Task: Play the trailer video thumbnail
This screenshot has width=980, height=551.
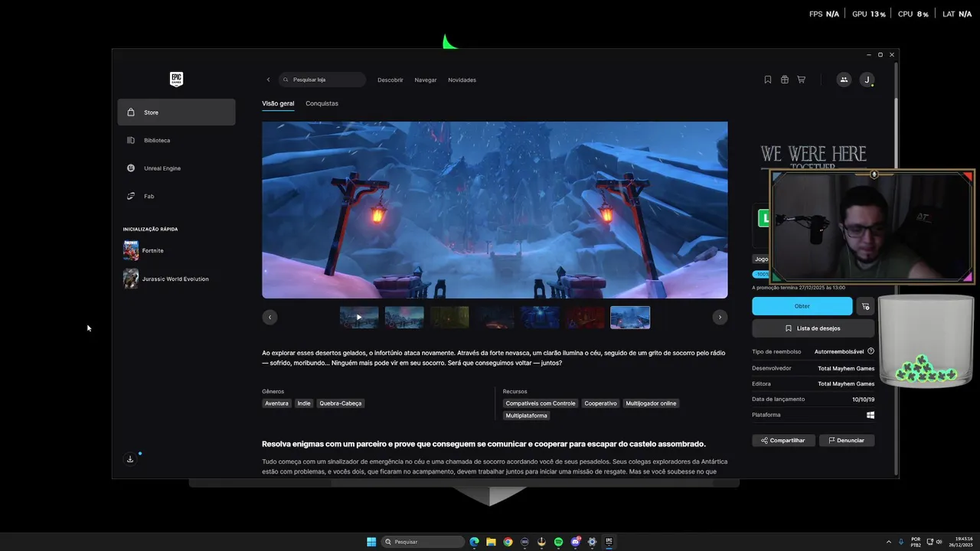Action: point(359,318)
